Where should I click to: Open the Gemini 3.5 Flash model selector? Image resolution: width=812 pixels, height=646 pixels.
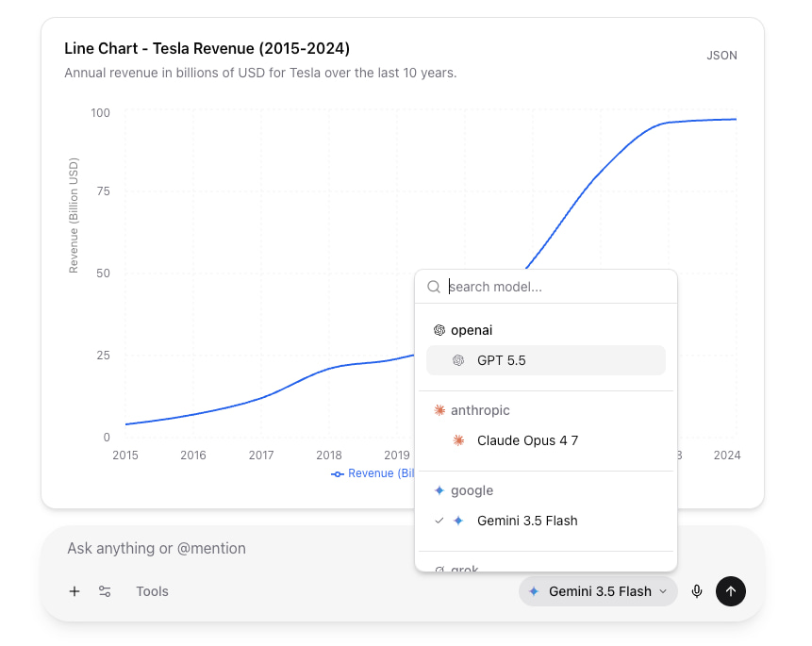[x=598, y=591]
